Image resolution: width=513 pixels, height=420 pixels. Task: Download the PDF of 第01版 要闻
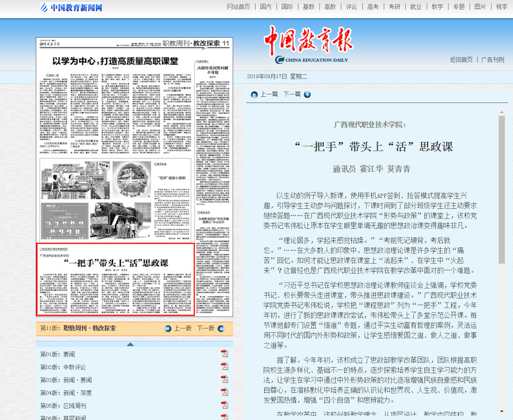[224, 354]
